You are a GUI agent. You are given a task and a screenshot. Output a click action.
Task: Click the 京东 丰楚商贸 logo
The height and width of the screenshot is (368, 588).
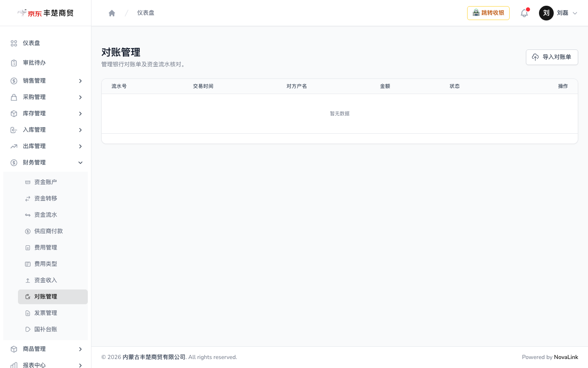click(45, 13)
